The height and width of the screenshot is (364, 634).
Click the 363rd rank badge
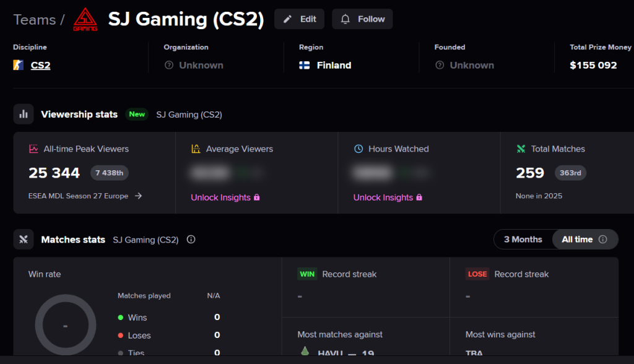[570, 173]
